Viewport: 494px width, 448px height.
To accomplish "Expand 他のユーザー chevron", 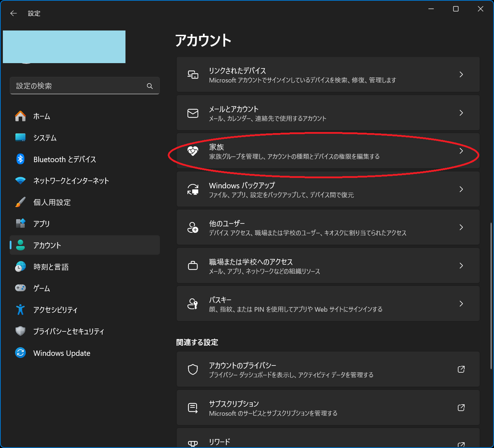I will 461,227.
